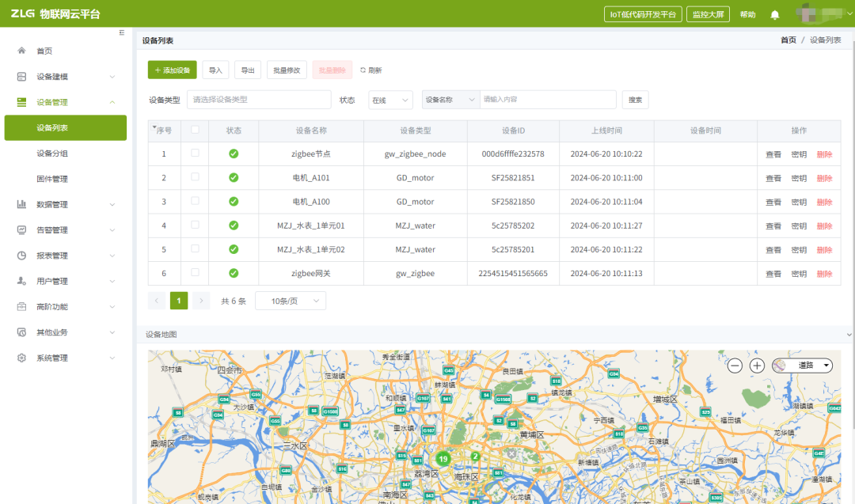The width and height of the screenshot is (855, 504).
Task: Click online status icon for 电机_A101
Action: click(x=234, y=177)
